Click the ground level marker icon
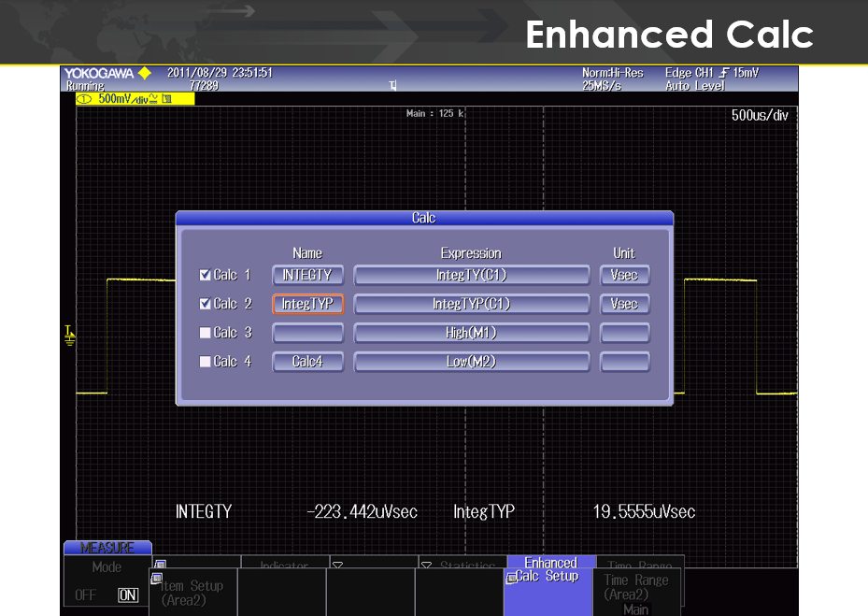This screenshot has height=616, width=868. tap(69, 334)
